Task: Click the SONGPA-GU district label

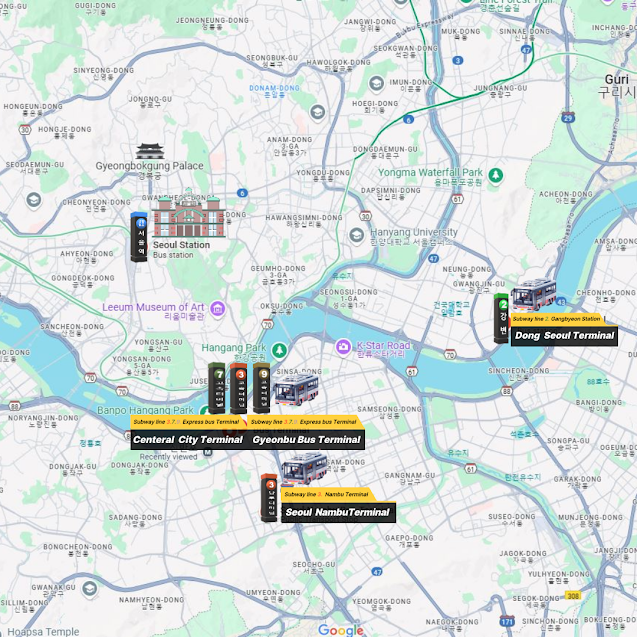Action: tap(568, 440)
